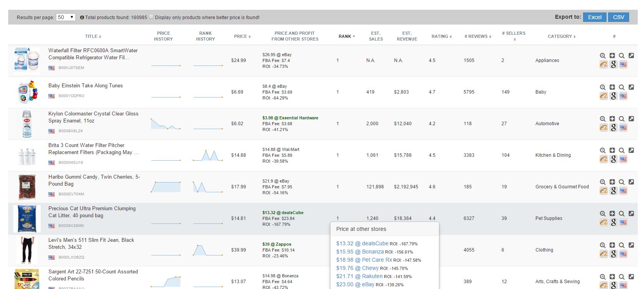Image resolution: width=644 pixels, height=289 pixels.
Task: Click zoom-in icon in Waterfall Filter row
Action: (603, 56)
